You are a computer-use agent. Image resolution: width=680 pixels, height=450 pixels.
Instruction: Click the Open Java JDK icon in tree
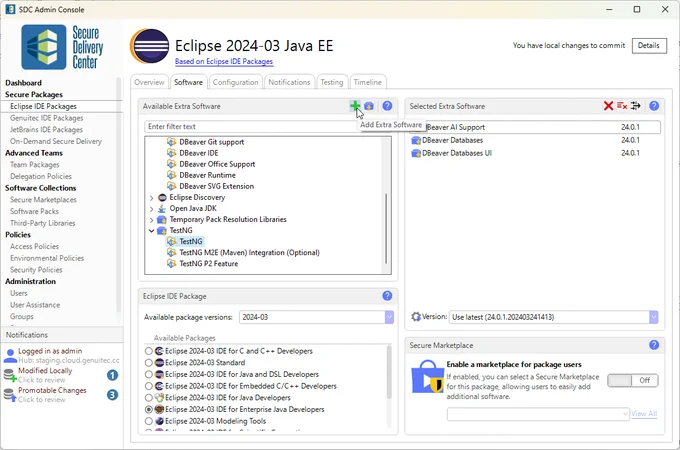pyautogui.click(x=162, y=209)
